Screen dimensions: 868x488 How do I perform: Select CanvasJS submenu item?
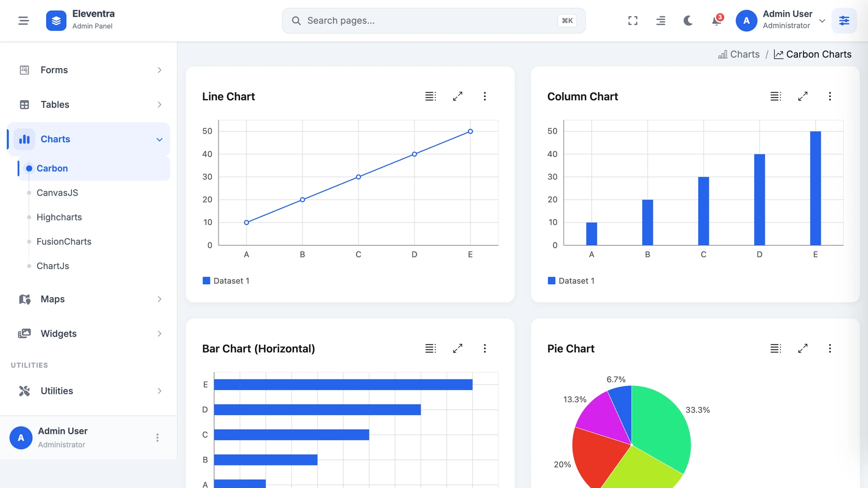tap(57, 193)
